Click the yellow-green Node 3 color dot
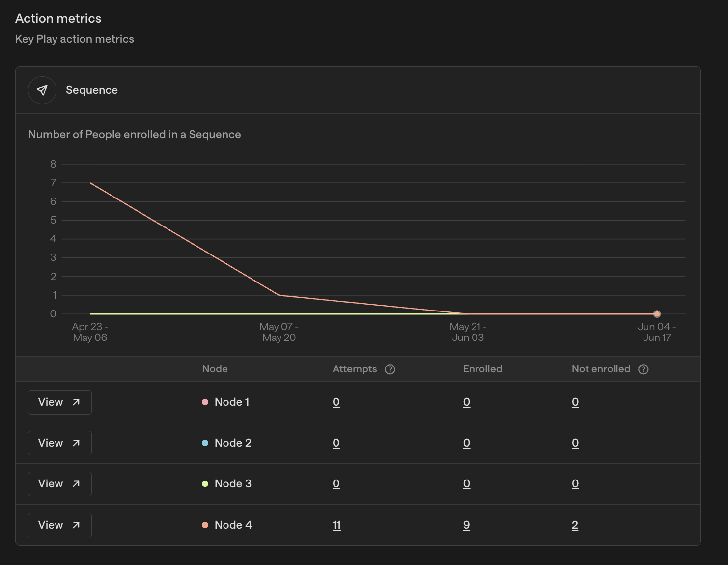The height and width of the screenshot is (565, 728). click(205, 484)
